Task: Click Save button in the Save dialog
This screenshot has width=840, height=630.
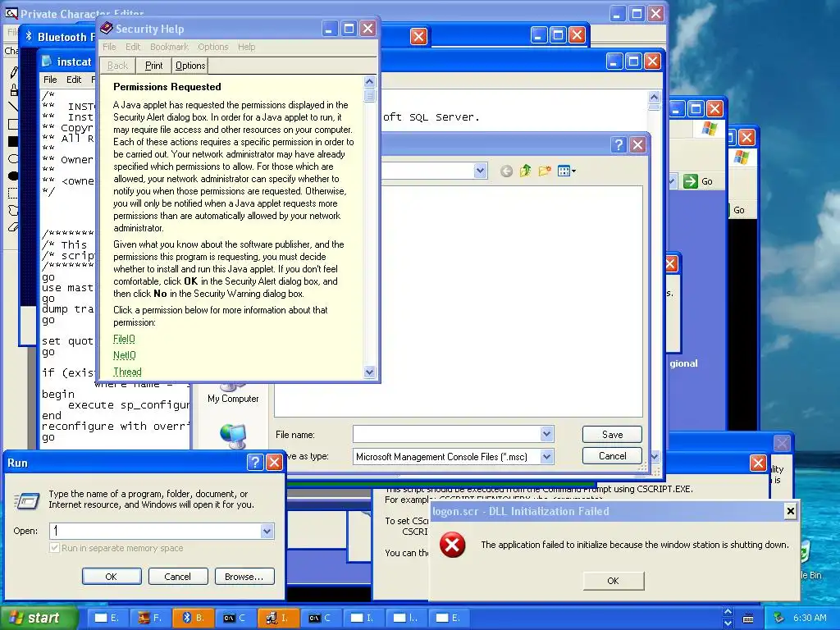Action: (x=612, y=435)
